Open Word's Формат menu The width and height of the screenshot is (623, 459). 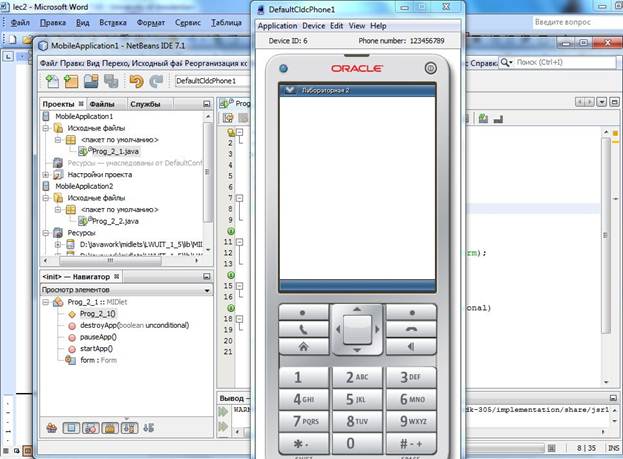[151, 23]
